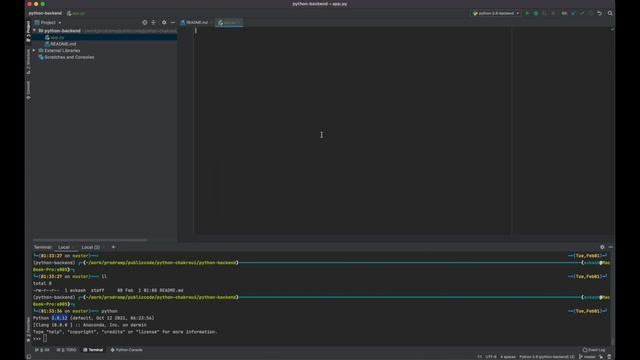The width and height of the screenshot is (640, 360).
Task: Hide the Project panel with minus icon
Action: tap(173, 22)
